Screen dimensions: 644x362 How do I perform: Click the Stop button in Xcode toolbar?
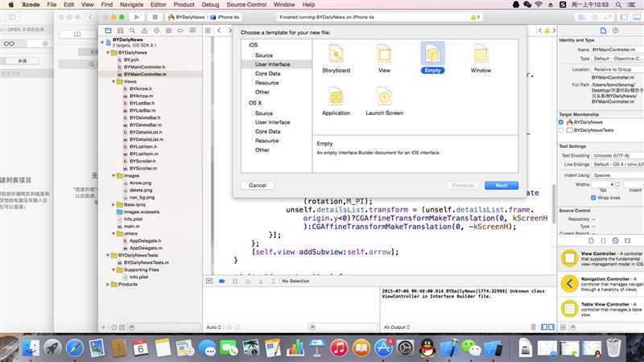[x=155, y=17]
